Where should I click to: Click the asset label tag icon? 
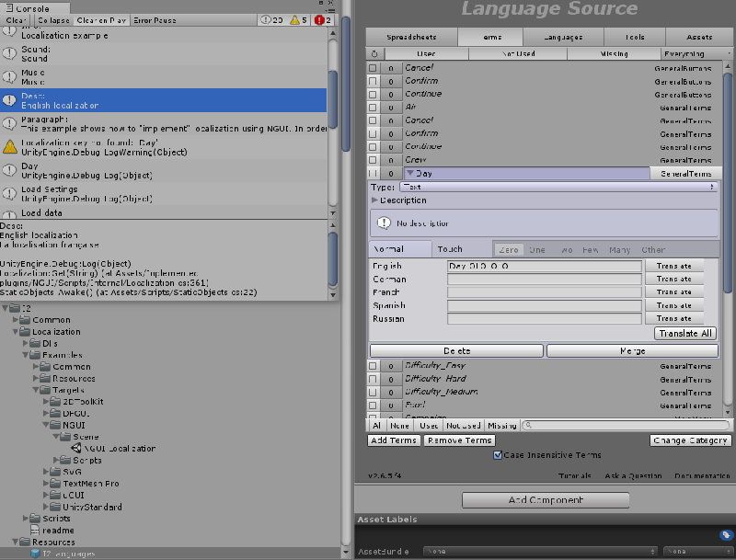(725, 534)
